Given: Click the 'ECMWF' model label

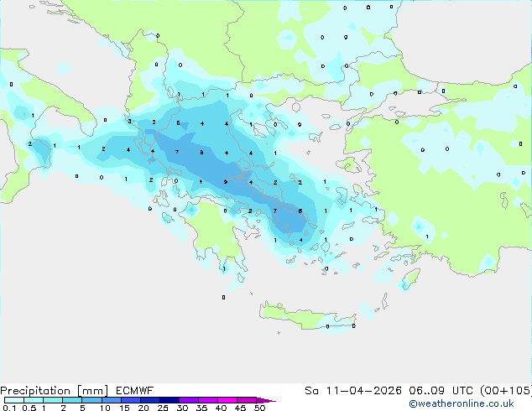Looking at the screenshot, I should point(135,391).
